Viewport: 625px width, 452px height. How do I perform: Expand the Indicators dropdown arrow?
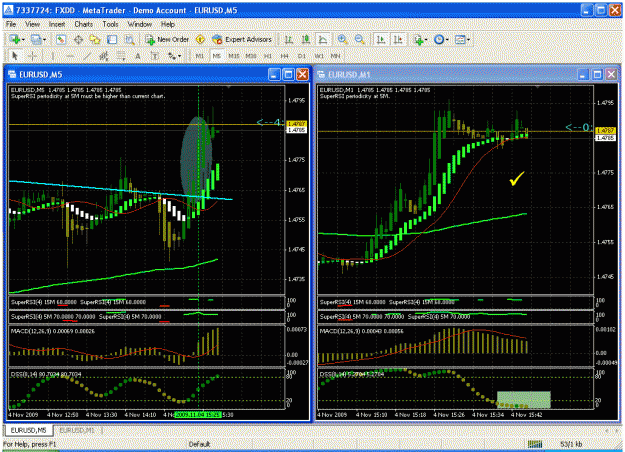pos(426,40)
